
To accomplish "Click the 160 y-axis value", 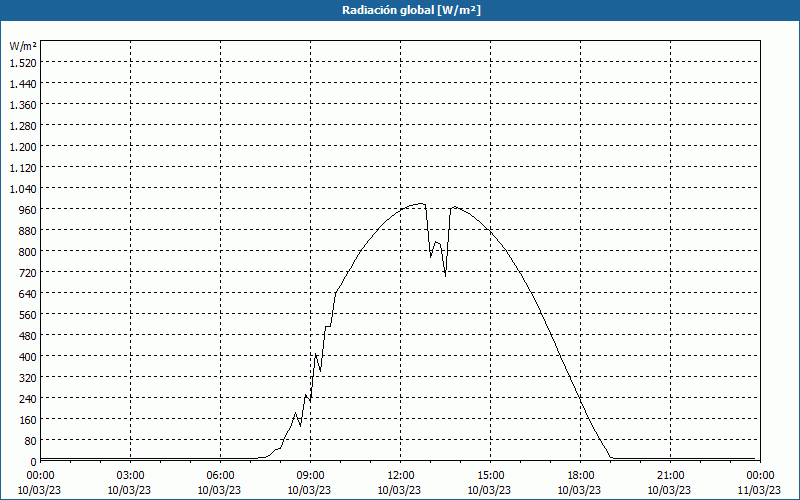I will [27, 419].
